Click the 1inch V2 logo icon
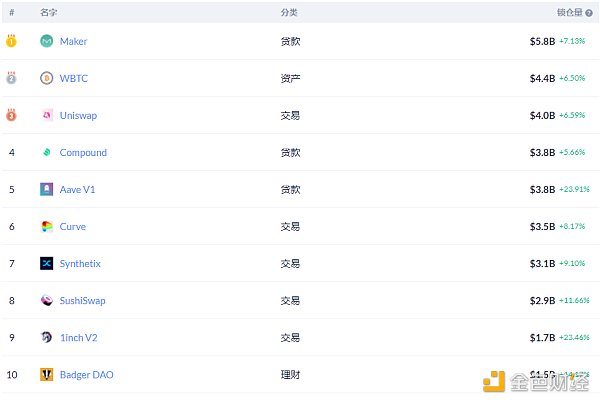600x403 pixels. [47, 337]
